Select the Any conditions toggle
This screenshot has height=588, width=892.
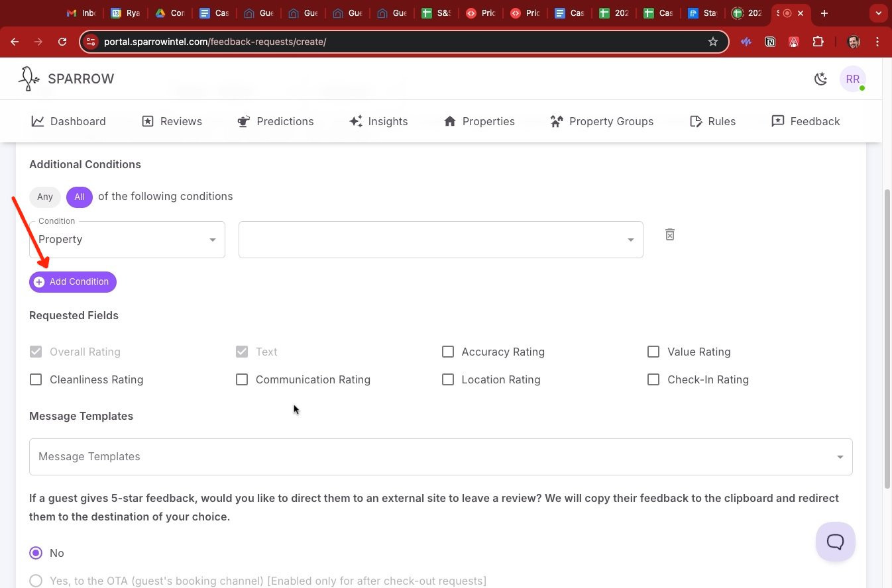pyautogui.click(x=45, y=197)
